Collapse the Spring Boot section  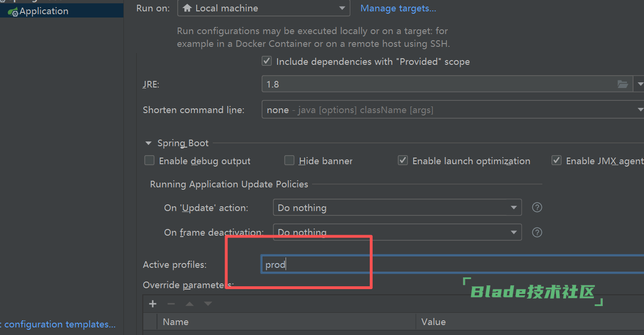(x=148, y=143)
